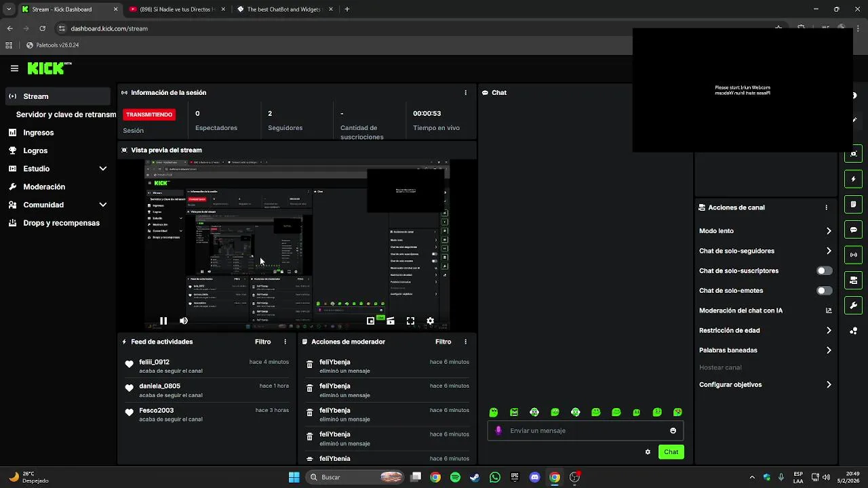Open the camera capture widget in right sidebar
Screen dimensions: 868x488
pos(853,154)
